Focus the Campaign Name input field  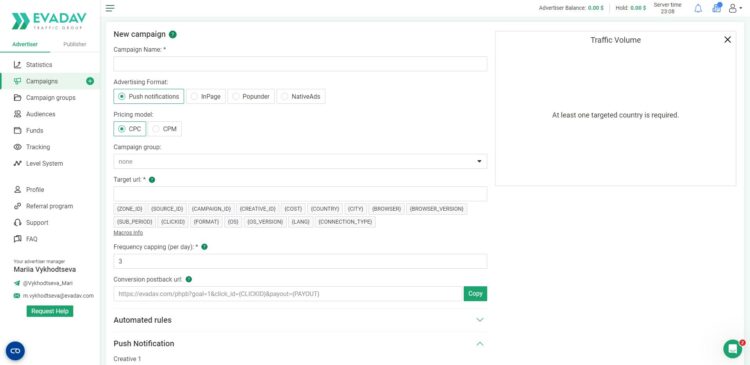pyautogui.click(x=300, y=64)
